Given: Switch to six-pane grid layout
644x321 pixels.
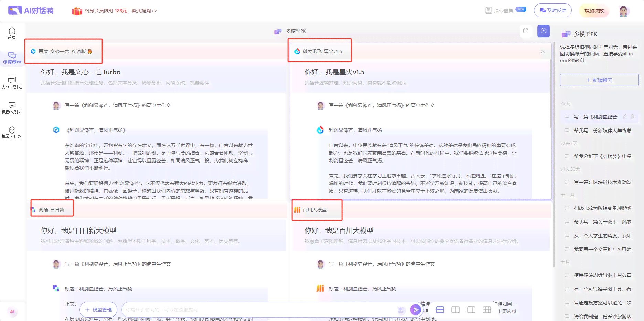Looking at the screenshot, I should point(487,310).
